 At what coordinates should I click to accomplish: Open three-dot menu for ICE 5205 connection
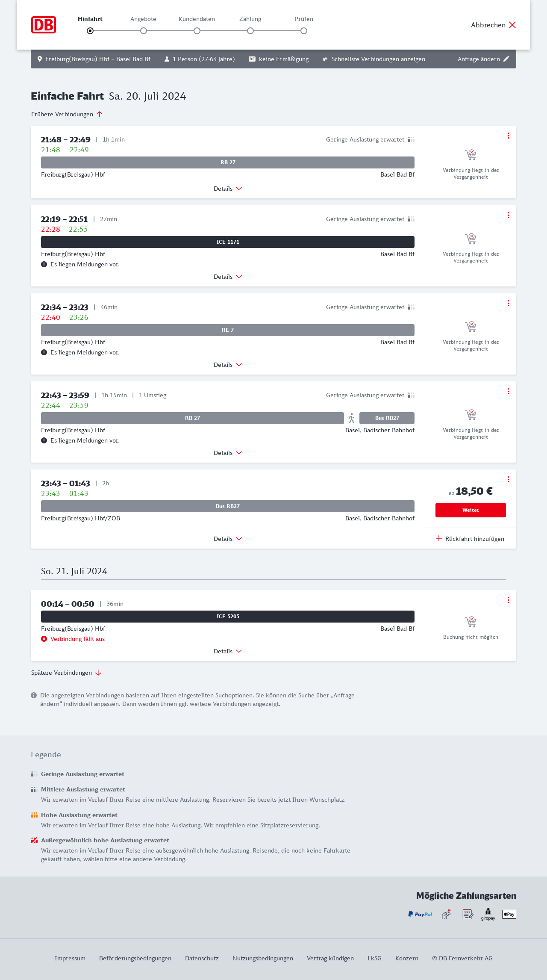[508, 600]
